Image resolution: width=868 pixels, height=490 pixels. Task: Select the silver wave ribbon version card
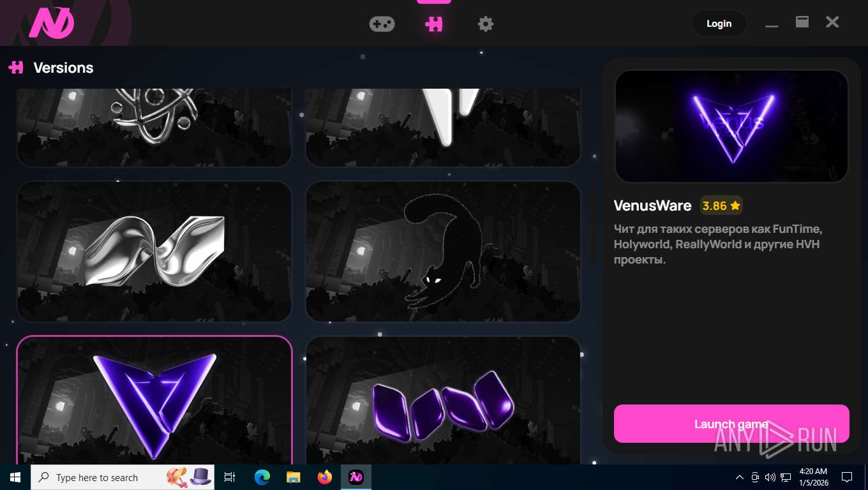click(x=154, y=251)
